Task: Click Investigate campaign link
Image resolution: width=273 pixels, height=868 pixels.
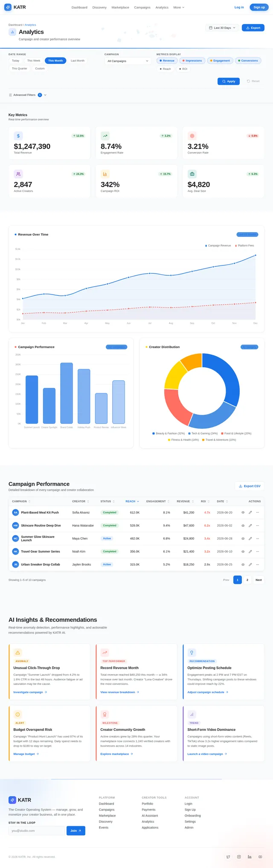Action: pos(30,692)
